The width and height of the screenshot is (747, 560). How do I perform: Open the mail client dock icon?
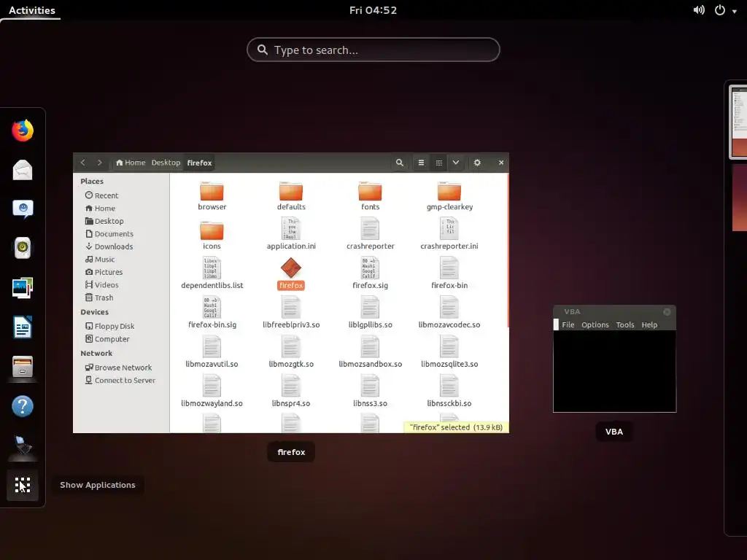(x=23, y=170)
